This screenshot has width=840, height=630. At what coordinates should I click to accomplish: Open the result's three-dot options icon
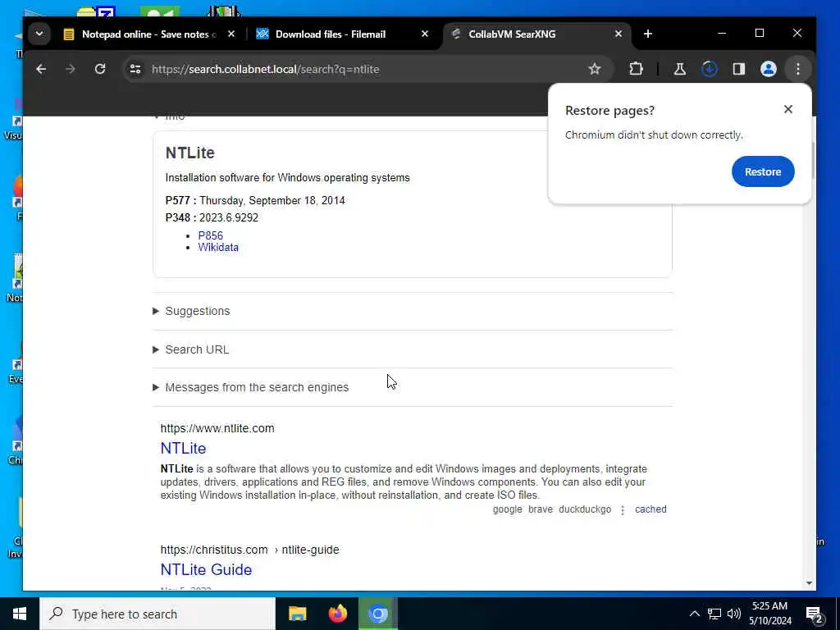pyautogui.click(x=623, y=510)
